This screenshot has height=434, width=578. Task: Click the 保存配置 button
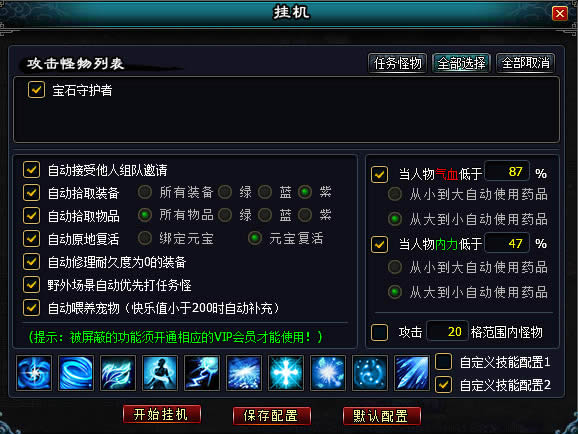click(272, 416)
